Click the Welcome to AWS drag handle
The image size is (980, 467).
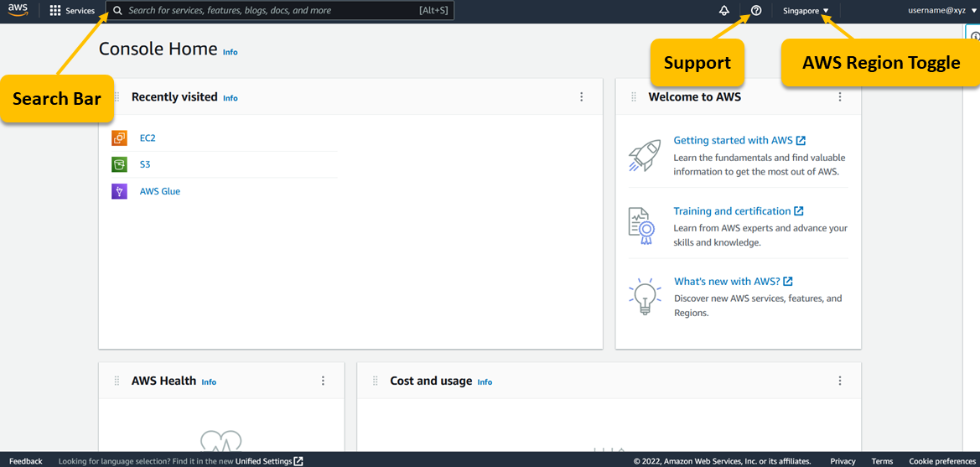click(634, 97)
